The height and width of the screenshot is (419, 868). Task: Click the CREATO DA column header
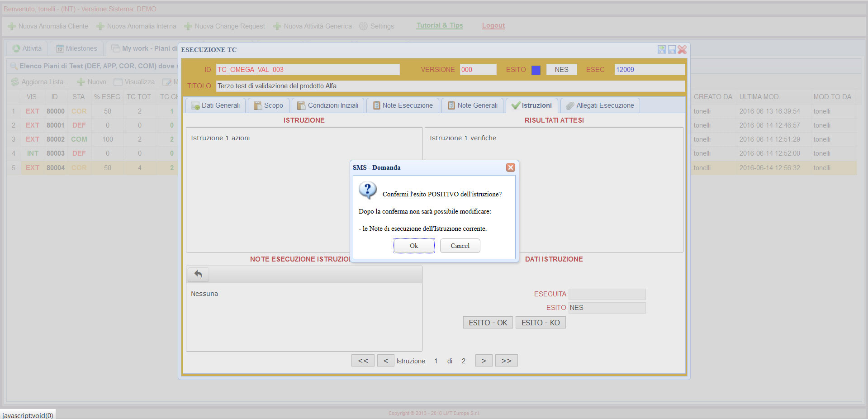click(713, 97)
